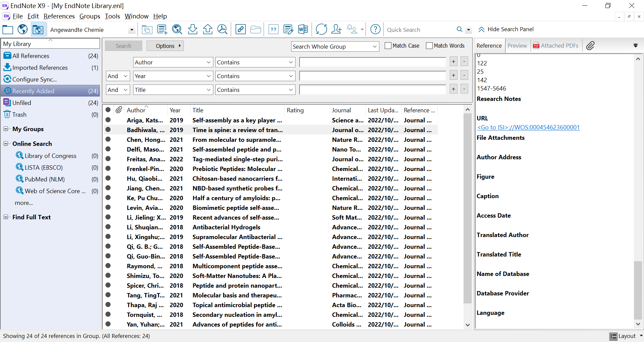Click the reference list scroll down arrow
The height and width of the screenshot is (342, 644).
468,325
